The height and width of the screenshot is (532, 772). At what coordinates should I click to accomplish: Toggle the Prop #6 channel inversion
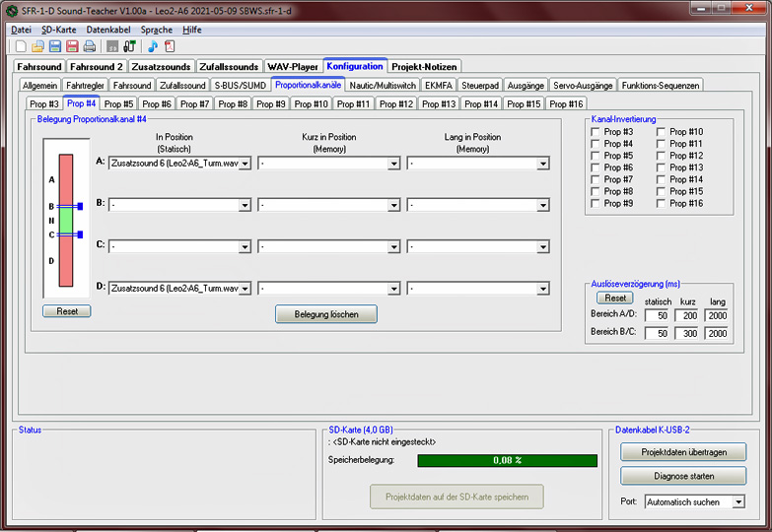pos(596,167)
